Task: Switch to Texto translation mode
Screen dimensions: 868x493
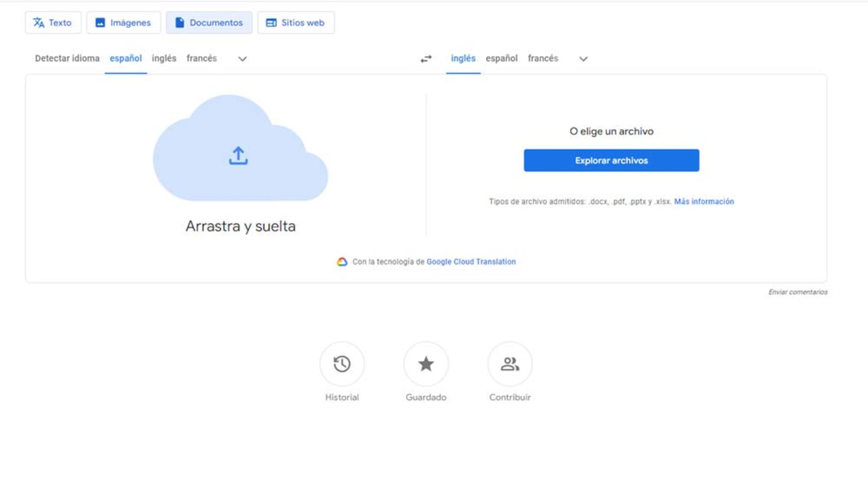Action: [53, 23]
